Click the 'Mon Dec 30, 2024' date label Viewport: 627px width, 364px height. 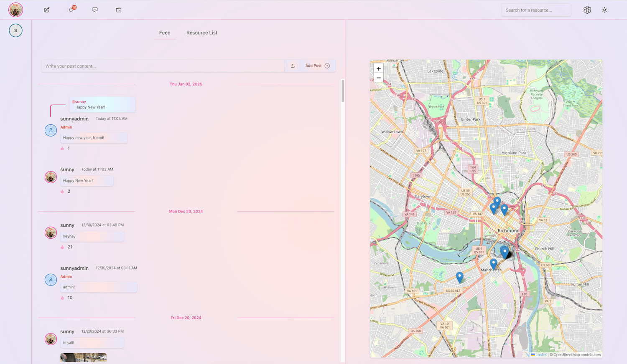click(x=186, y=211)
